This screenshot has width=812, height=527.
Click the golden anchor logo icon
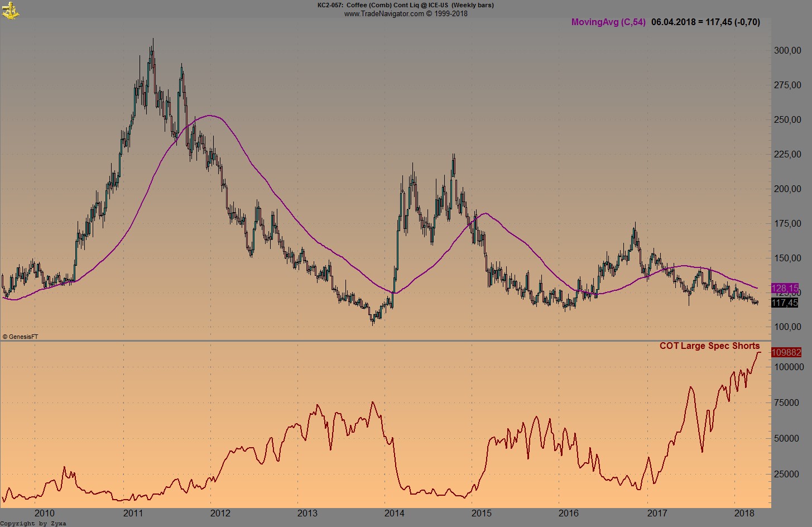pyautogui.click(x=11, y=10)
